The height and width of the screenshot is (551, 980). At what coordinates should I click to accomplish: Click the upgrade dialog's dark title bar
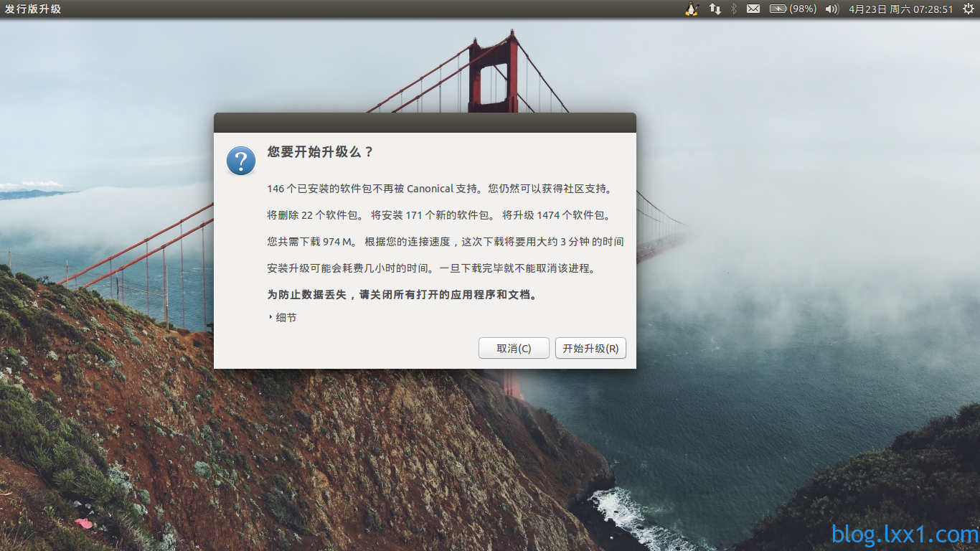(x=425, y=123)
